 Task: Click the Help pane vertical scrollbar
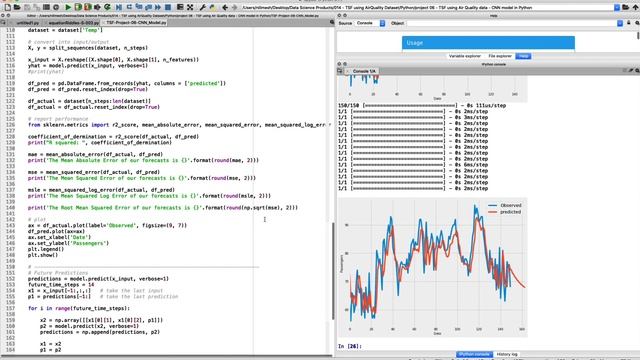point(638,36)
